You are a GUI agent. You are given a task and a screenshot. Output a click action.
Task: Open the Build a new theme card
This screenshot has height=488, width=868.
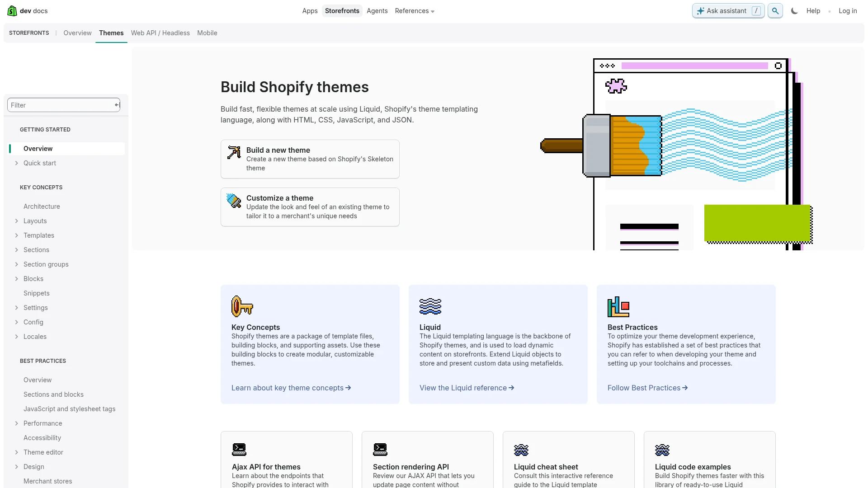click(310, 159)
